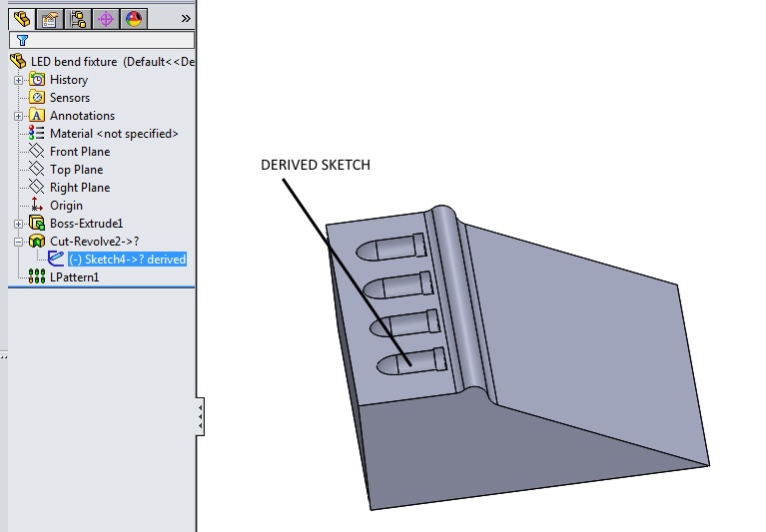This screenshot has height=532, width=766.
Task: Select the Boss-Extrude1 label
Action: [86, 224]
